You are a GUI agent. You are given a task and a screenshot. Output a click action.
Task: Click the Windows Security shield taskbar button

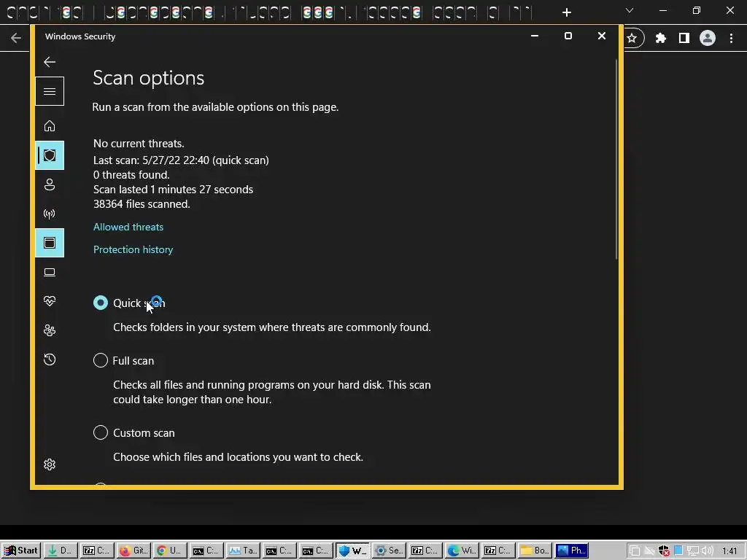pos(352,551)
